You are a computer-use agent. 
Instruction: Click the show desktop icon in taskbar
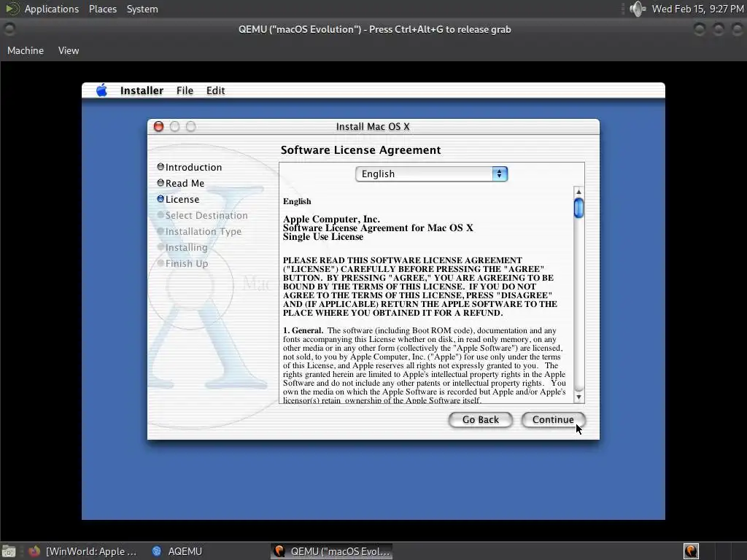tap(9, 551)
